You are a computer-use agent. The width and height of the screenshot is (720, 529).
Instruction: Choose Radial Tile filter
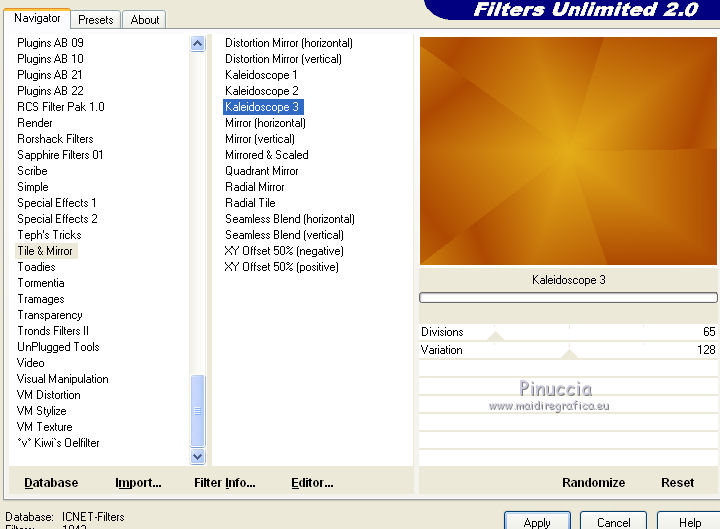click(250, 203)
